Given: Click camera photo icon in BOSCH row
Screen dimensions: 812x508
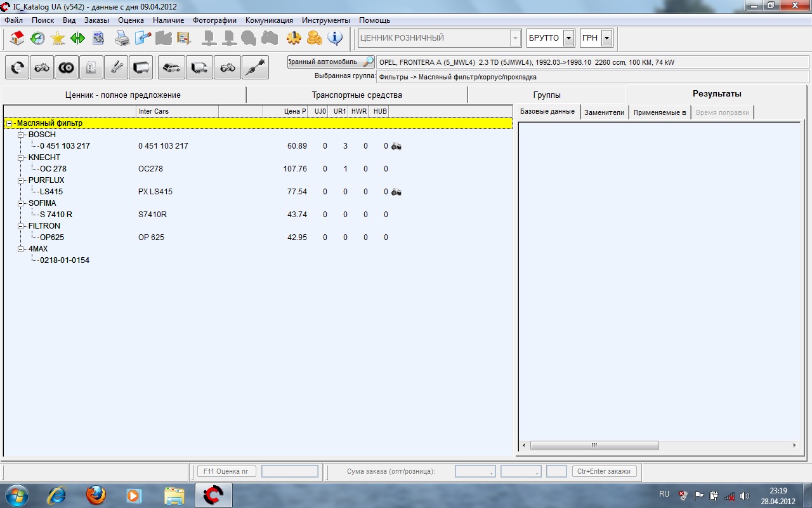Looking at the screenshot, I should tap(396, 146).
